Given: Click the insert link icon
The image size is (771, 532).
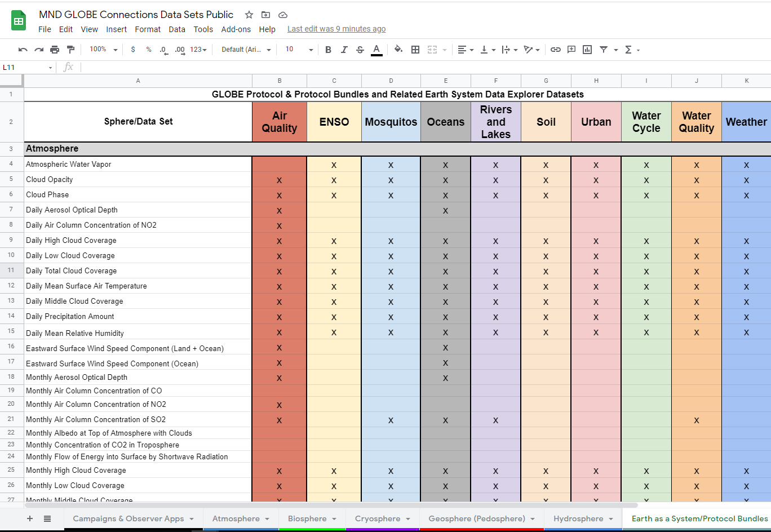Looking at the screenshot, I should click(x=556, y=50).
